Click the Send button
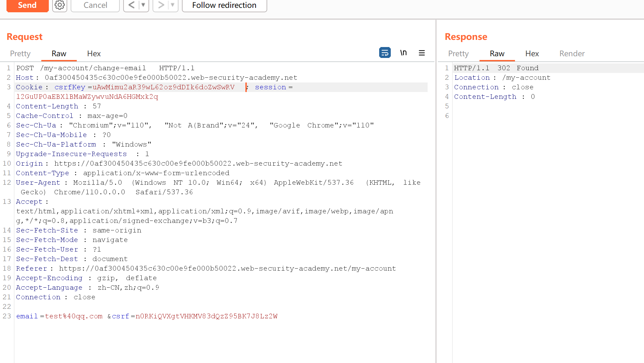Screen dimensions: 644x363 point(27,5)
